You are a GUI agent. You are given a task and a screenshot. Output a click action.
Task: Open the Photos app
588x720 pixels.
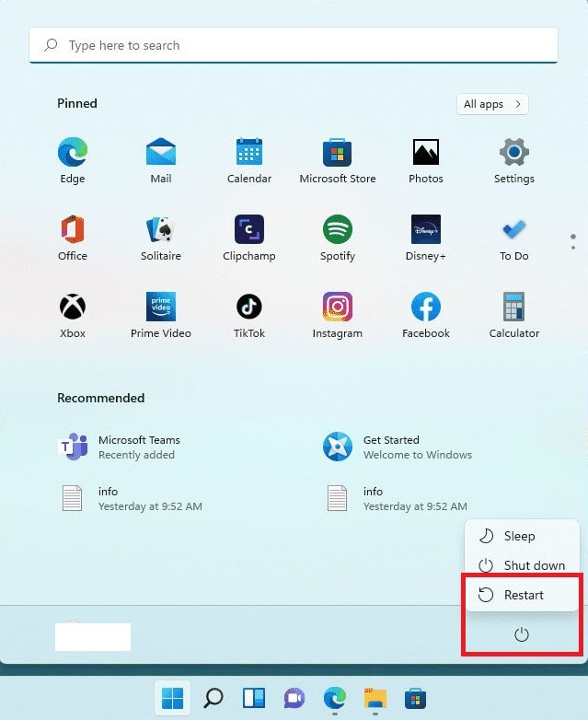coord(426,160)
